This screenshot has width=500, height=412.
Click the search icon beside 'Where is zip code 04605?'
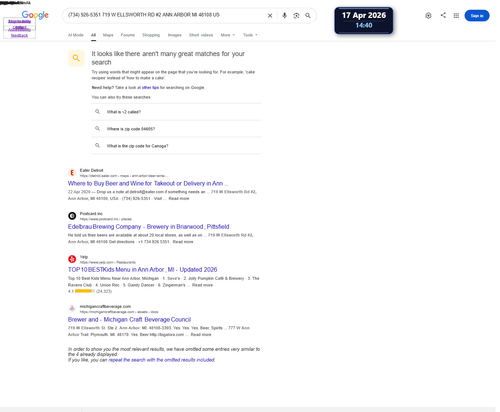pos(97,129)
